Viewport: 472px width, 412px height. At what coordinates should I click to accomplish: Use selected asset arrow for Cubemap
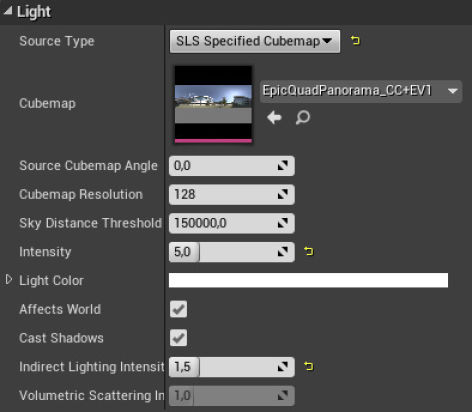click(274, 117)
